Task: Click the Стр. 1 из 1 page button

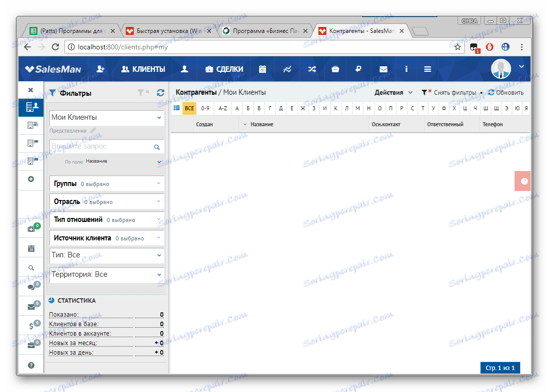Action: tap(500, 368)
